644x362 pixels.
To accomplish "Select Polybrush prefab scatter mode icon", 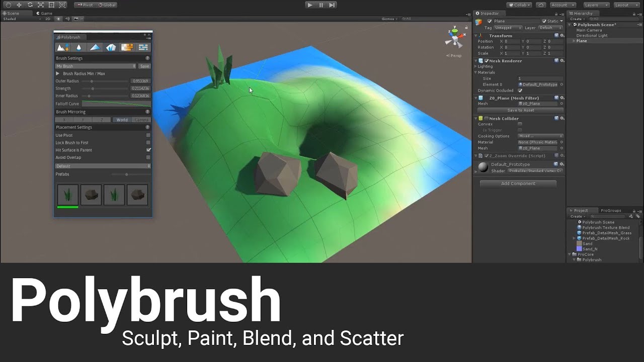I will point(111,47).
